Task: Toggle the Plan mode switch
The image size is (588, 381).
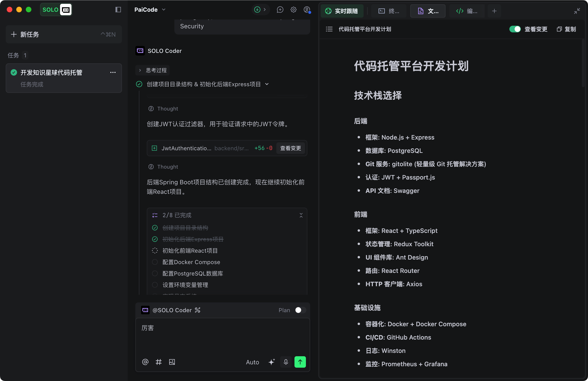Action: pyautogui.click(x=300, y=310)
